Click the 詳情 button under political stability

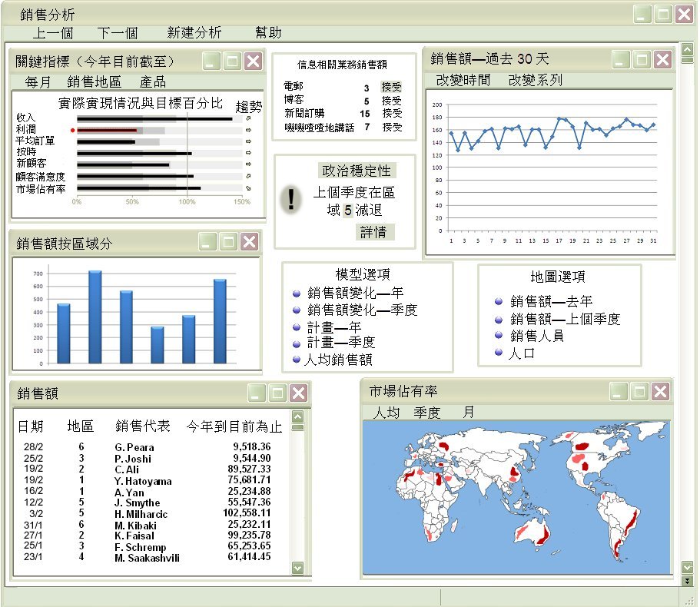point(376,232)
